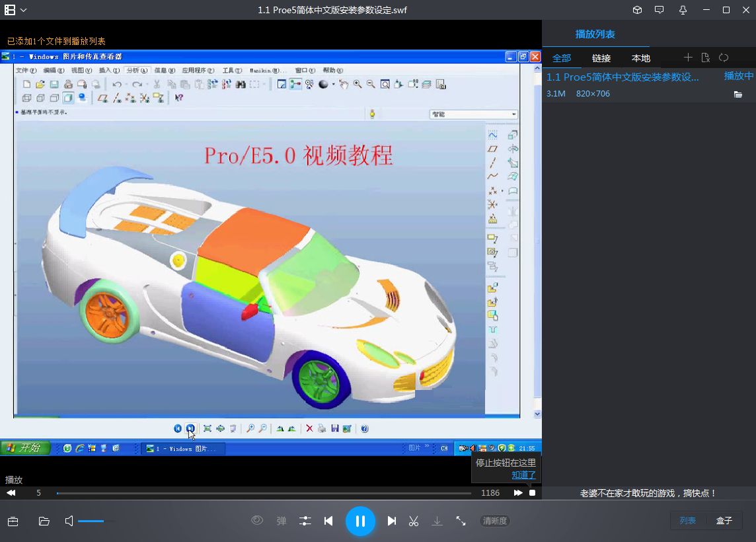Switch to the 链接 tab

tap(601, 58)
